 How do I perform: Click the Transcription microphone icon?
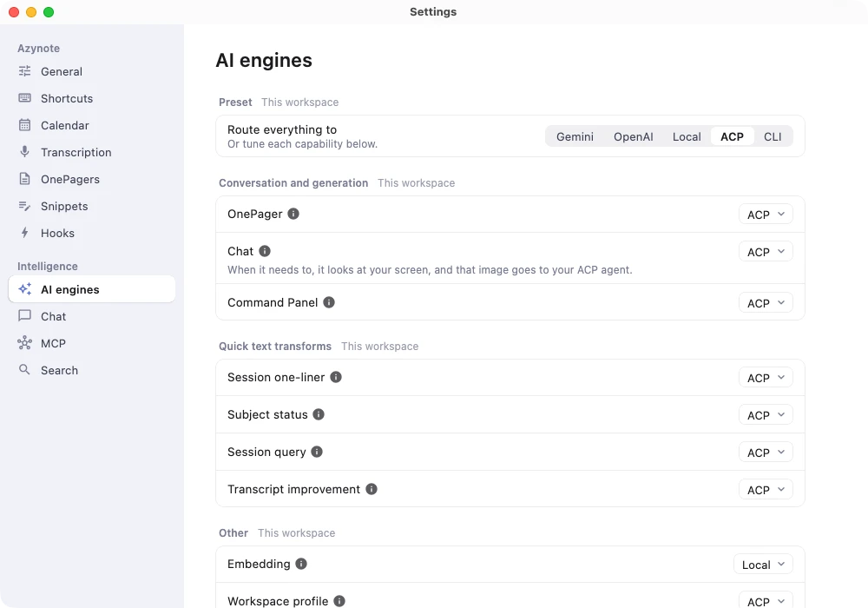(24, 152)
